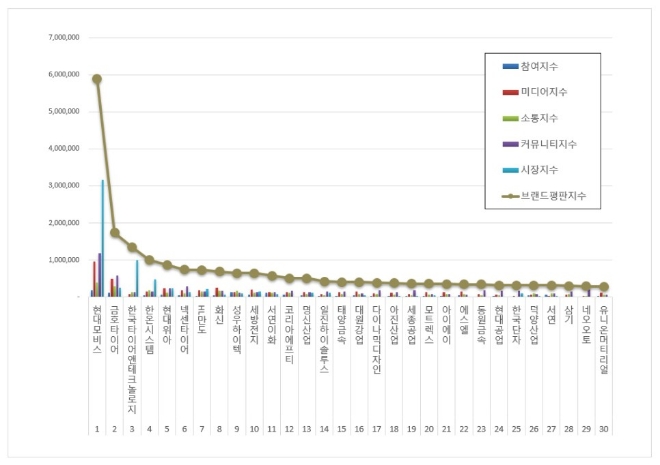This screenshot has height=465, width=660.
Task: Select the 미디어지수 legend label text
Action: tap(543, 92)
